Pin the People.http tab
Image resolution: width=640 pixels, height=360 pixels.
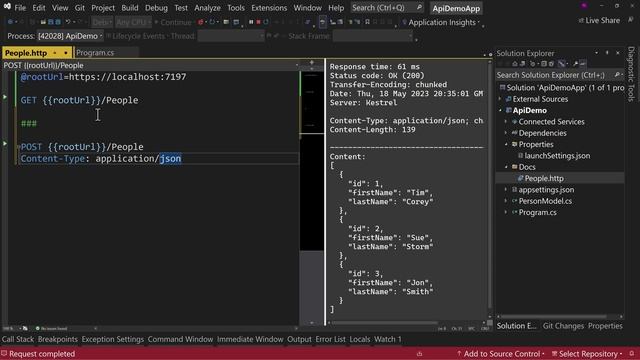55,53
